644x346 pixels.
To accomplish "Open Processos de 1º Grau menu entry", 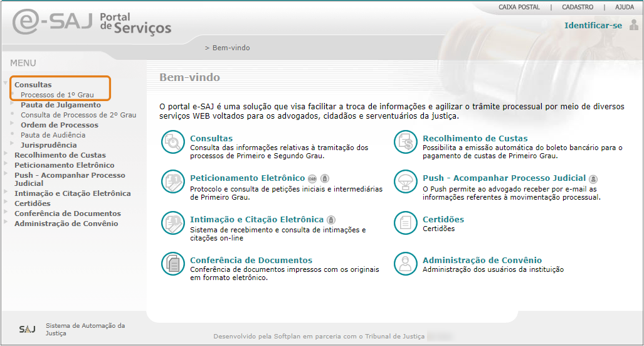I will click(57, 95).
